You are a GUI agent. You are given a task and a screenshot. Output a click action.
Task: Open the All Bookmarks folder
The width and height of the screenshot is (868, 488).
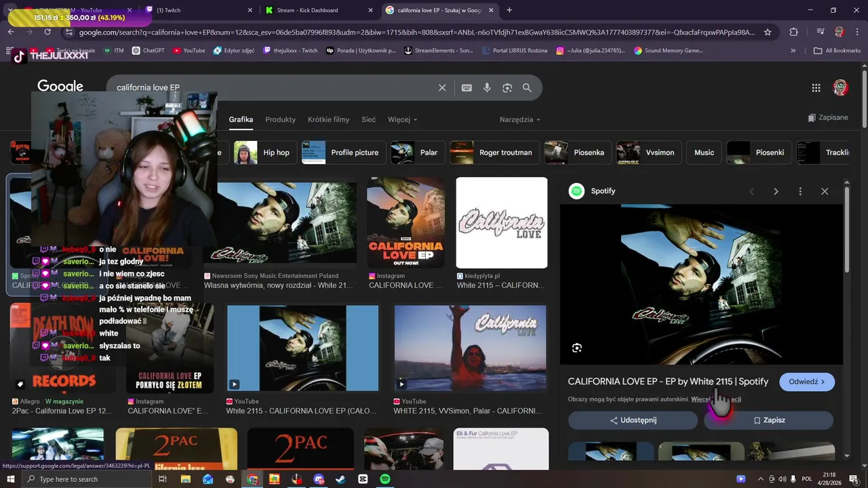coord(837,50)
